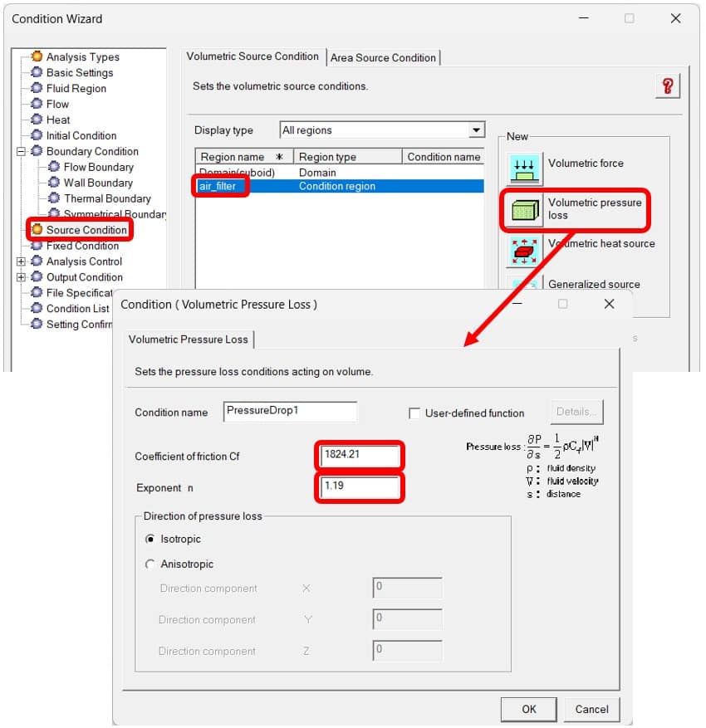Click the gear icon beside File Specification

click(x=37, y=292)
